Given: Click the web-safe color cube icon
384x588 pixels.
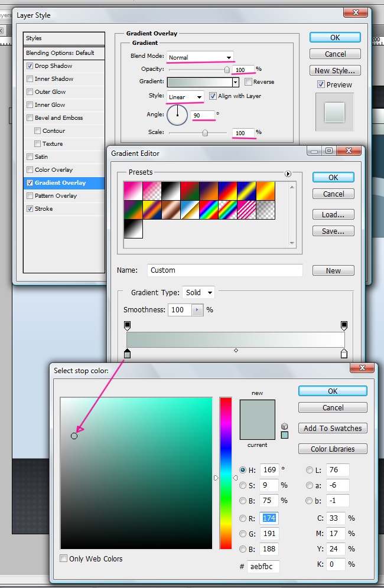Looking at the screenshot, I should coord(284,426).
